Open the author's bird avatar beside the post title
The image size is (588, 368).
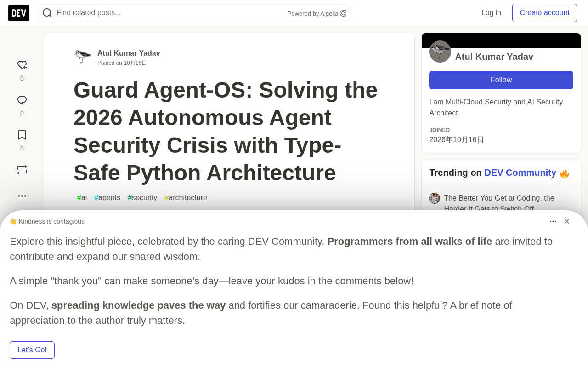(83, 57)
